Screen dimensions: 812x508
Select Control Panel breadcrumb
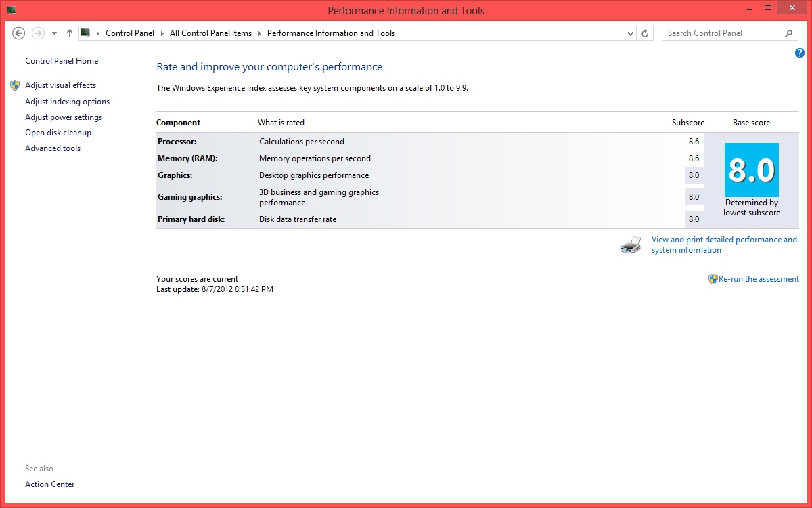coord(130,33)
